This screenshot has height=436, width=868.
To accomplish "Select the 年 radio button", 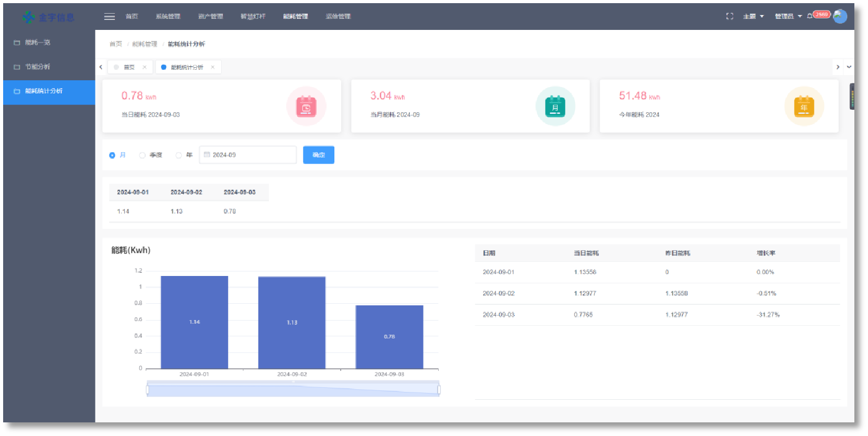I will pyautogui.click(x=179, y=155).
